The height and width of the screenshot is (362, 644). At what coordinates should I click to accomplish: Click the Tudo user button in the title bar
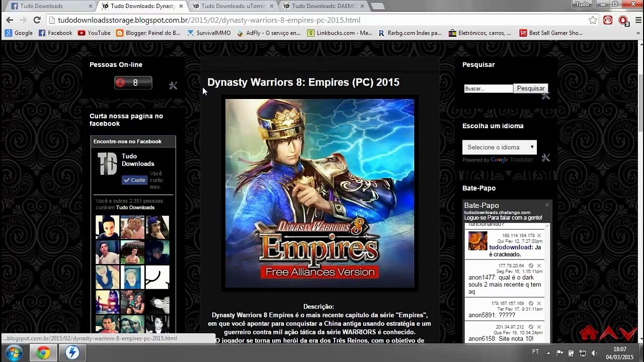tap(582, 4)
